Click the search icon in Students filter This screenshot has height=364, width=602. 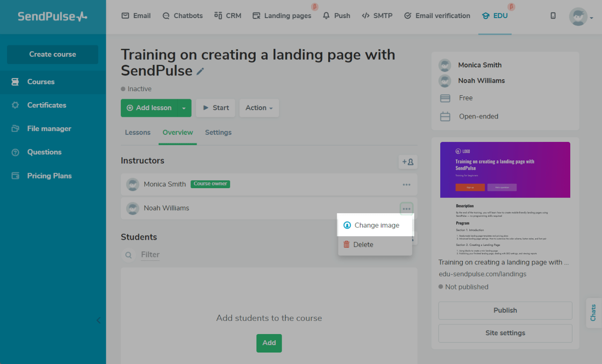[x=128, y=255]
